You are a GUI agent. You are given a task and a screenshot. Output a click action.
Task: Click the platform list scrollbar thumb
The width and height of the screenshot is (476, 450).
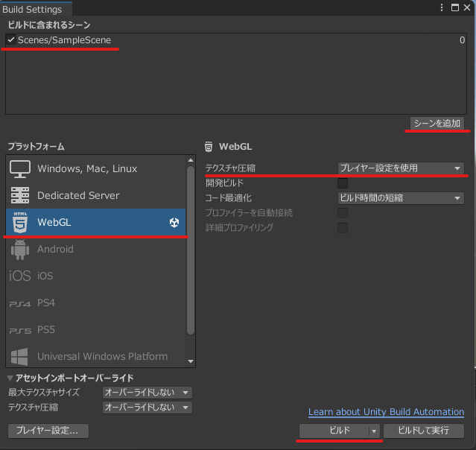(x=191, y=250)
